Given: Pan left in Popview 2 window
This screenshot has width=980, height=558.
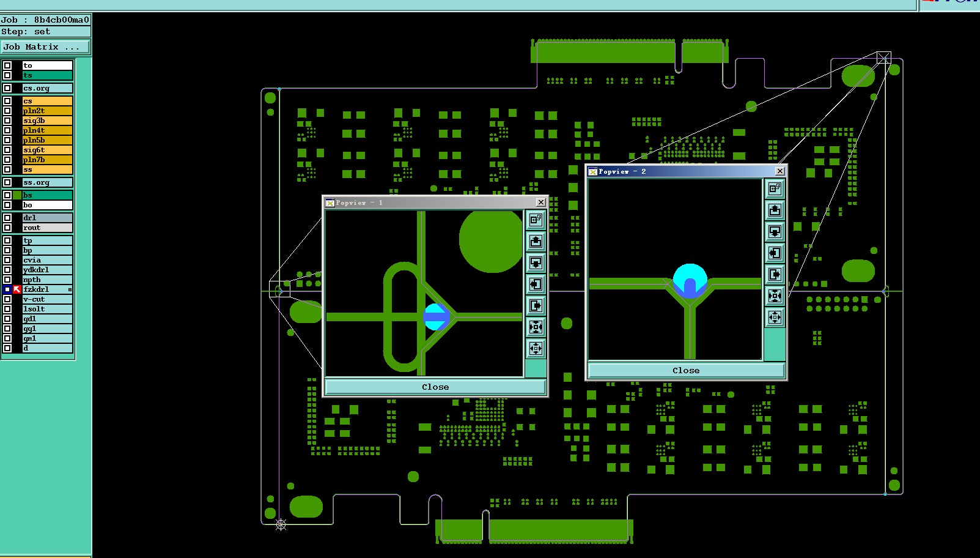Looking at the screenshot, I should (775, 253).
